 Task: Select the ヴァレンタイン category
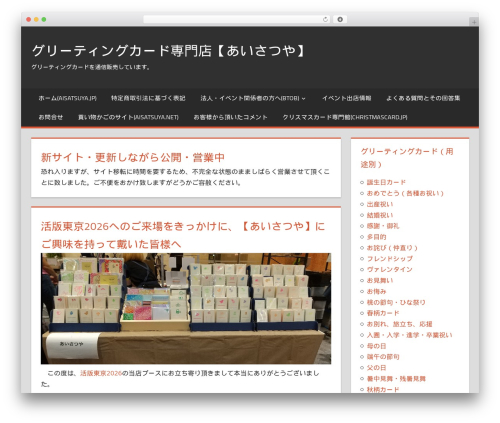(390, 269)
